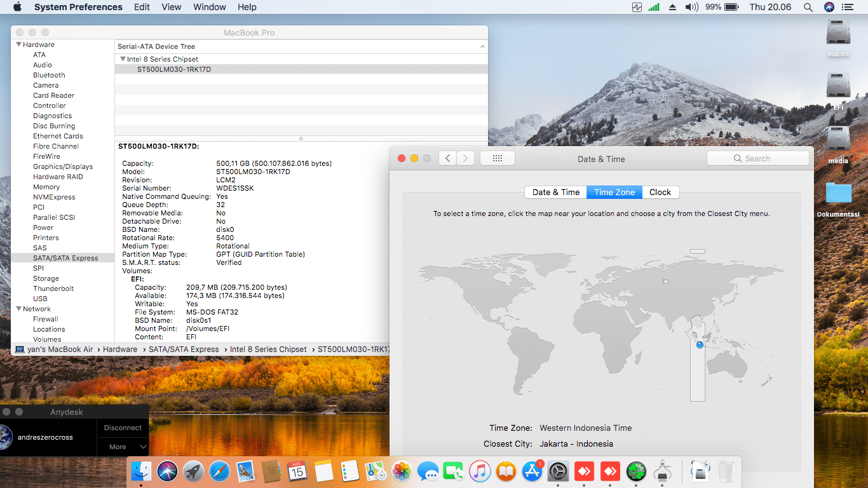Select Bluetooth in the hardware list

pyautogui.click(x=49, y=75)
